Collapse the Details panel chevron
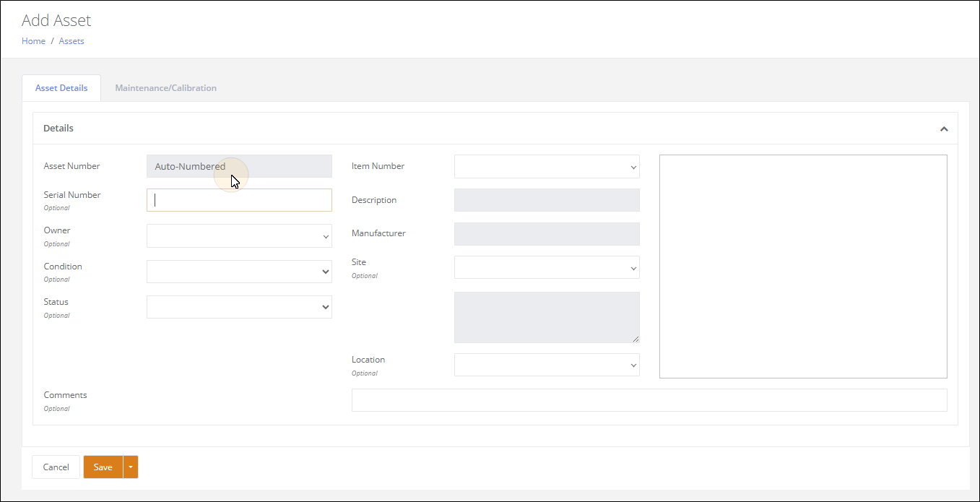980x502 pixels. point(943,129)
